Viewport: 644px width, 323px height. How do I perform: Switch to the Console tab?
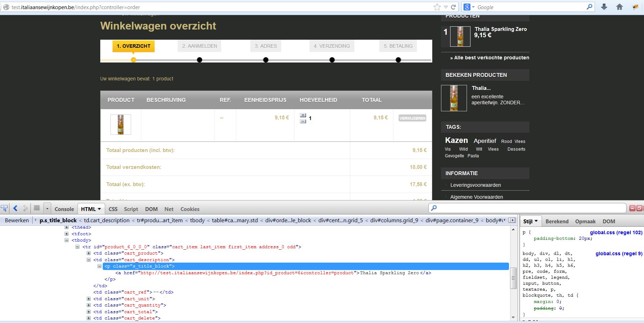tap(64, 209)
